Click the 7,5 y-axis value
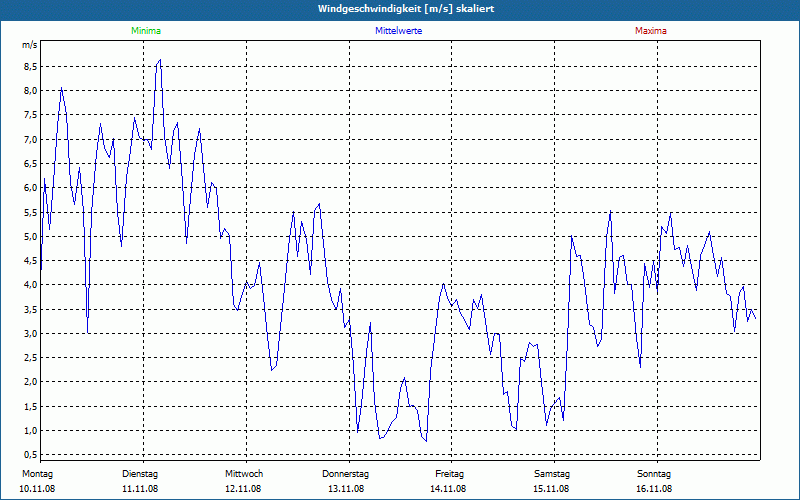The height and width of the screenshot is (500, 800). 30,115
